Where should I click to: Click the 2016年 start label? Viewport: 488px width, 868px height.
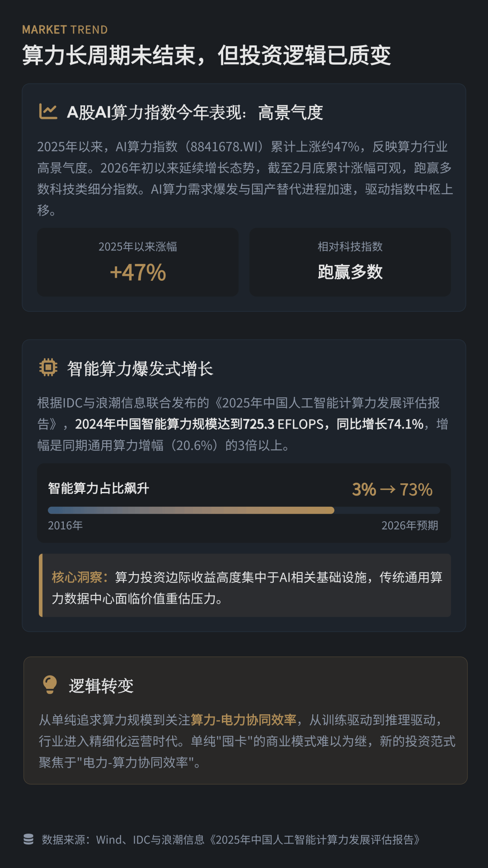[65, 525]
